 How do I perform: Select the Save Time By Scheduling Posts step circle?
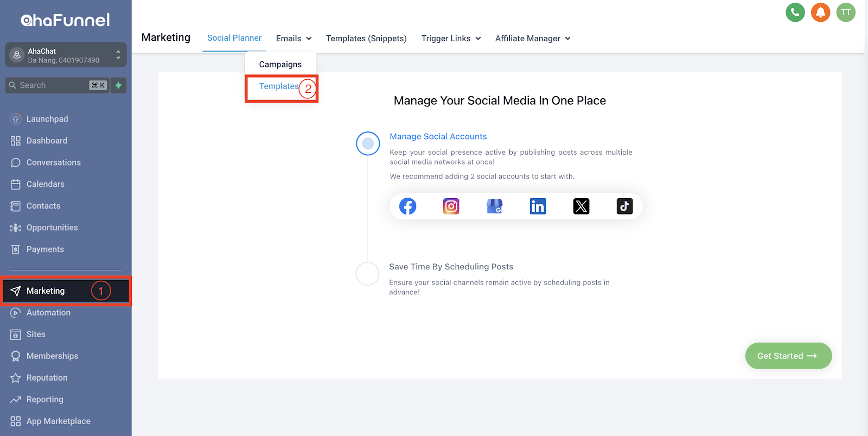pyautogui.click(x=367, y=274)
